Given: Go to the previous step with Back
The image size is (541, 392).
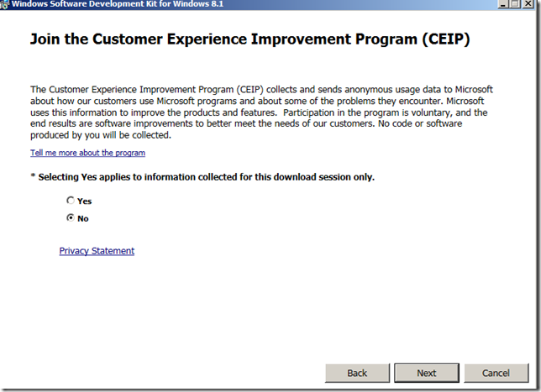Looking at the screenshot, I should (357, 373).
